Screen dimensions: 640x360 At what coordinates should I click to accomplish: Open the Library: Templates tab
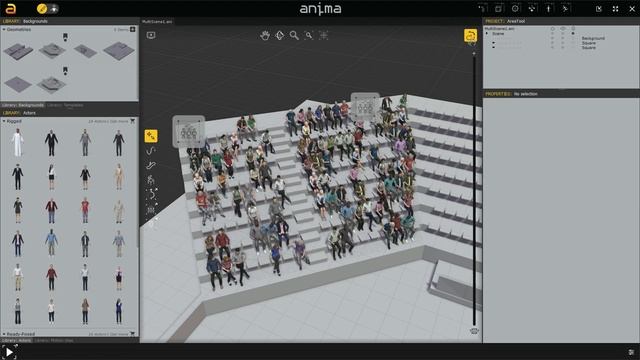tap(65, 105)
